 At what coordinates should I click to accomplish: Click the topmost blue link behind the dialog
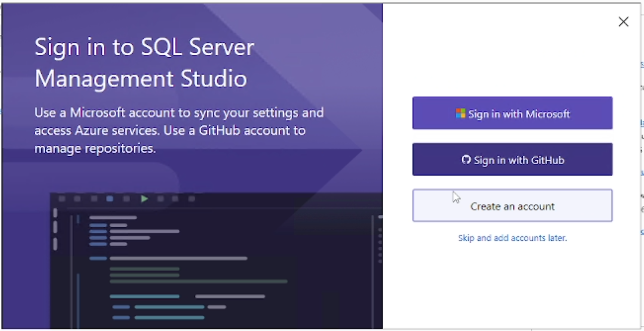click(x=642, y=65)
